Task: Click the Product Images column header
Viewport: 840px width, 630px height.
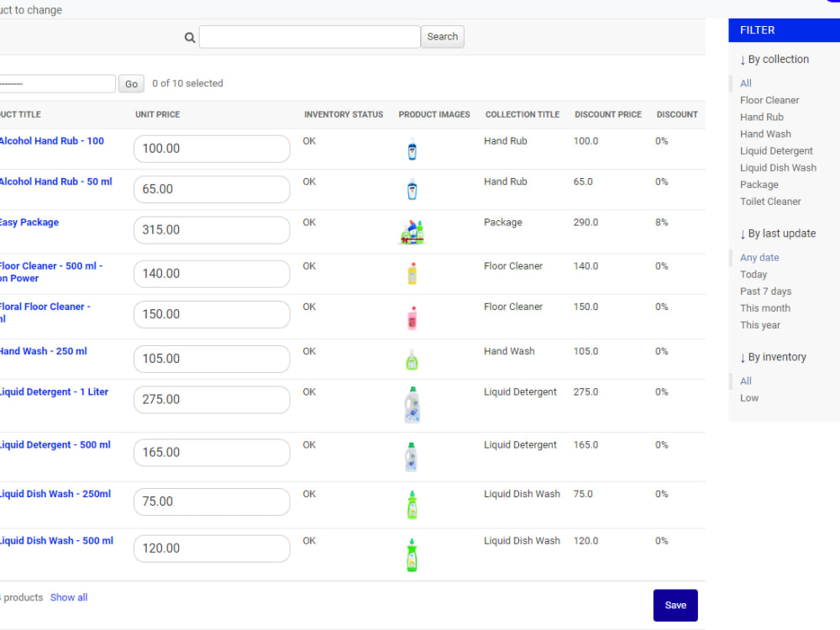Action: tap(434, 114)
